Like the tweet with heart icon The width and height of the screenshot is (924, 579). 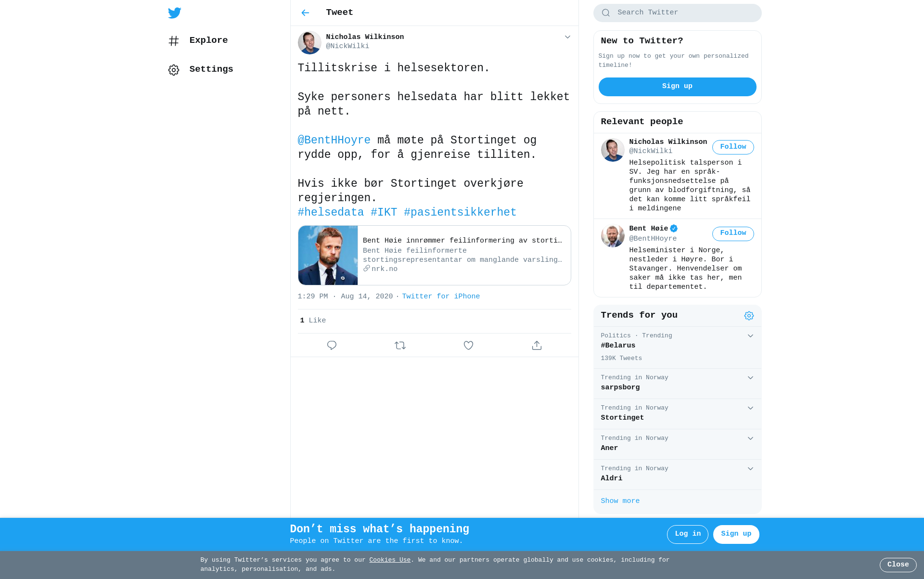468,345
